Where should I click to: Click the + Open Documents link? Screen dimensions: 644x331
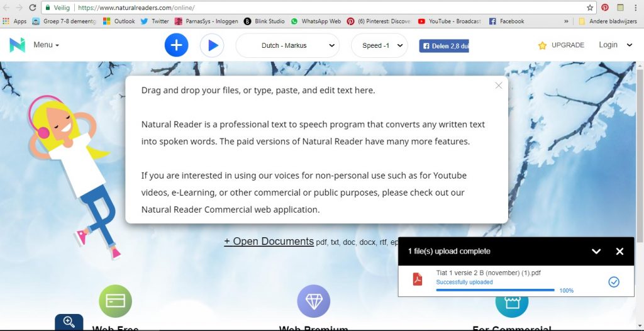(x=269, y=241)
